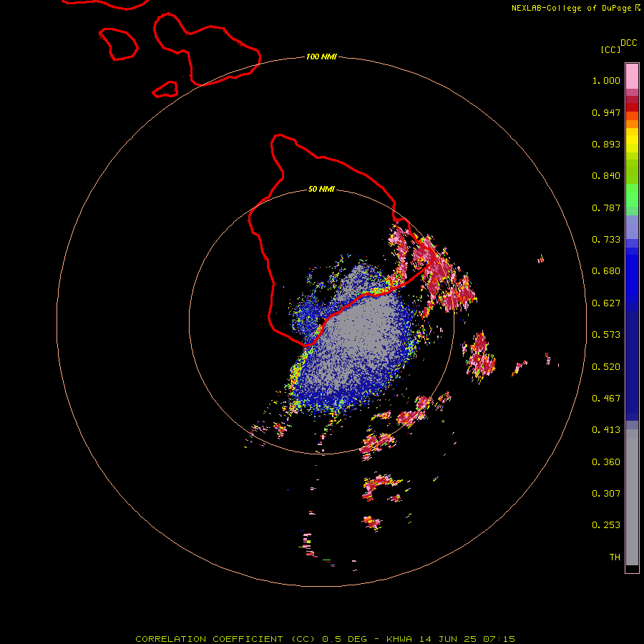Click the radar site at the rings' center
This screenshot has width=644, height=644.
[321, 321]
